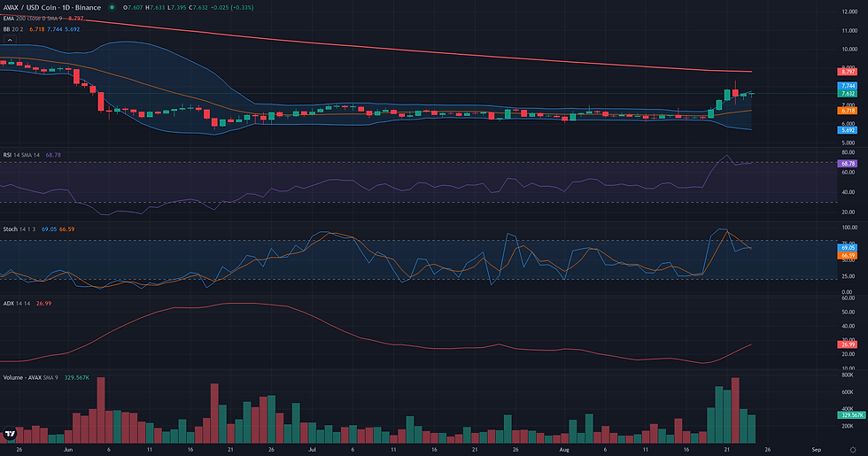Click the 26.99 value in ADX legend

[x=43, y=303]
